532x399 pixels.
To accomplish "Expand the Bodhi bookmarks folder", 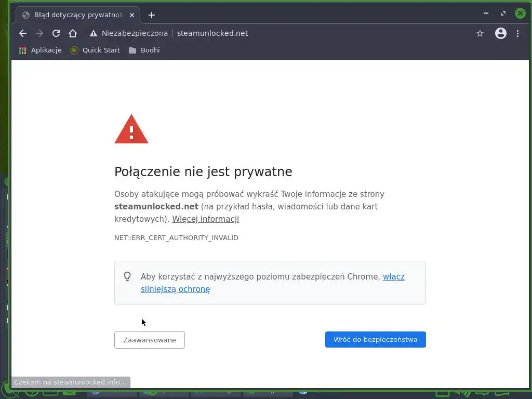I will coord(144,50).
